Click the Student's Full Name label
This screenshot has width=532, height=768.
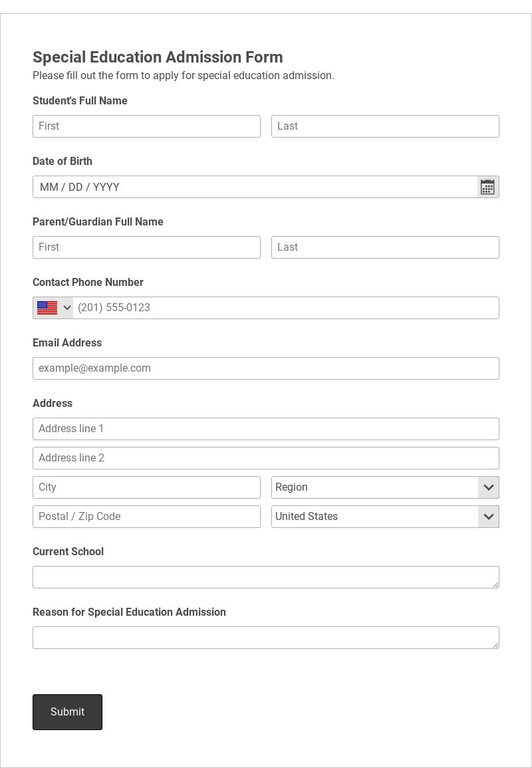click(x=80, y=101)
